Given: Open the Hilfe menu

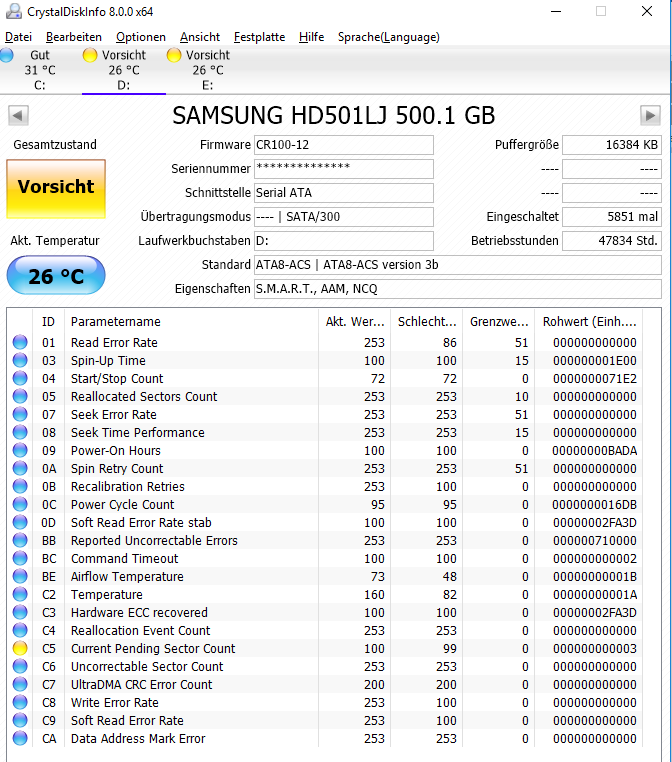Looking at the screenshot, I should click(311, 37).
